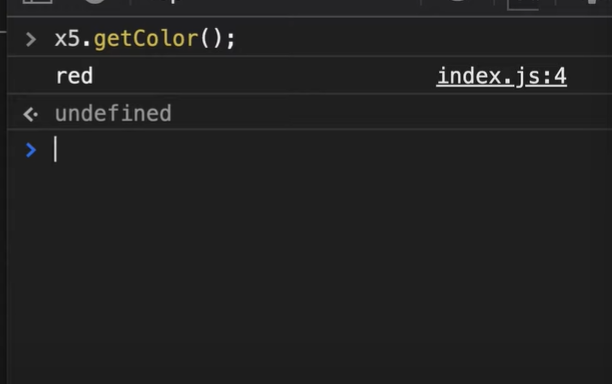Click the empty console area below prompt
Viewport: 612px width, 384px height.
[308, 273]
